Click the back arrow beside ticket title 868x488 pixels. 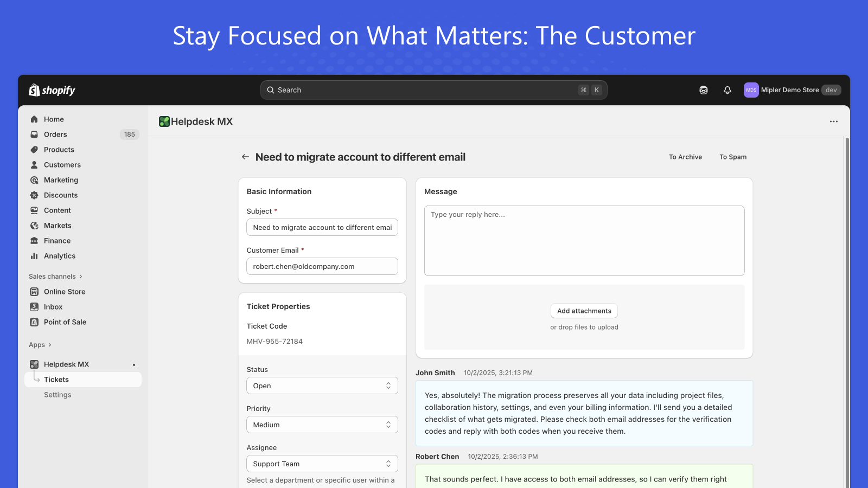(x=245, y=157)
